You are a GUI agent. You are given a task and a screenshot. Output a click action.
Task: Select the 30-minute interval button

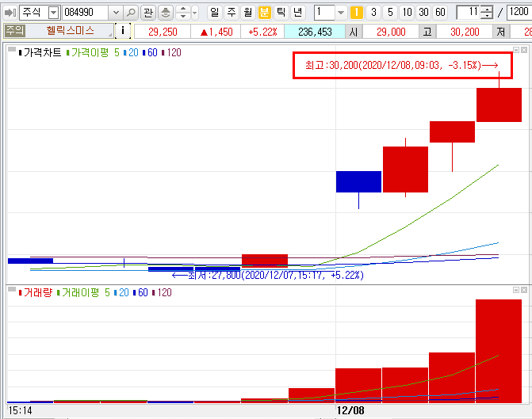pos(423,13)
